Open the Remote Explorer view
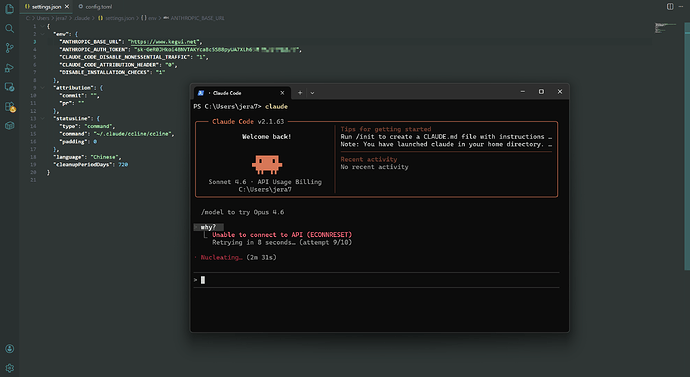 tap(9, 87)
